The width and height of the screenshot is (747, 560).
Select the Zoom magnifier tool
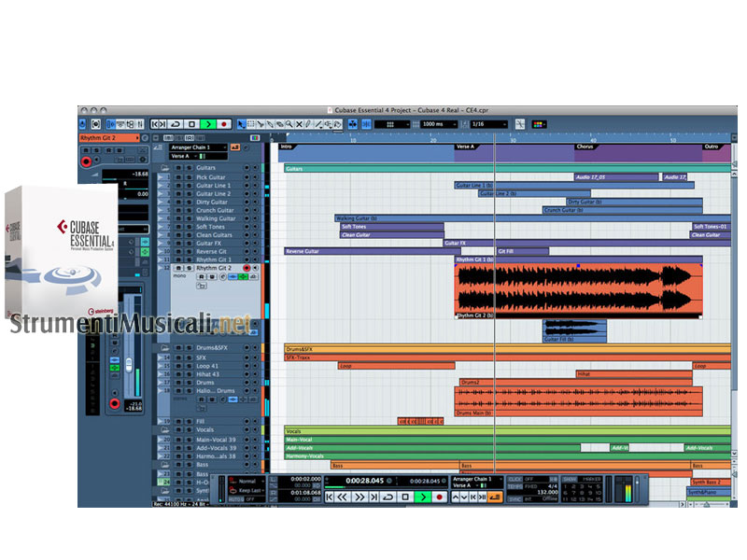click(x=289, y=123)
